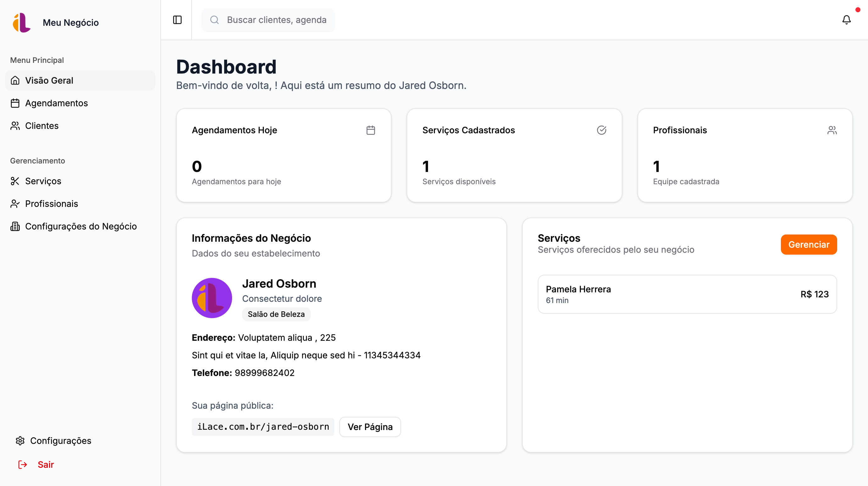Click the gear icon beside Configurações
Viewport: 868px width, 486px height.
tap(20, 440)
